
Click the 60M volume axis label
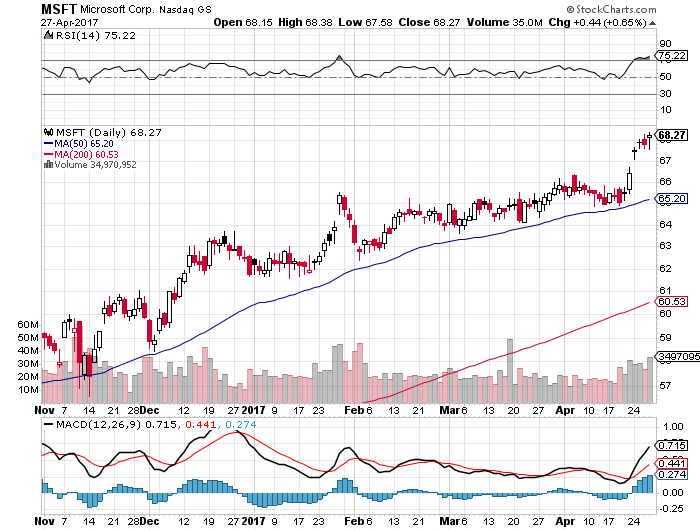28,325
